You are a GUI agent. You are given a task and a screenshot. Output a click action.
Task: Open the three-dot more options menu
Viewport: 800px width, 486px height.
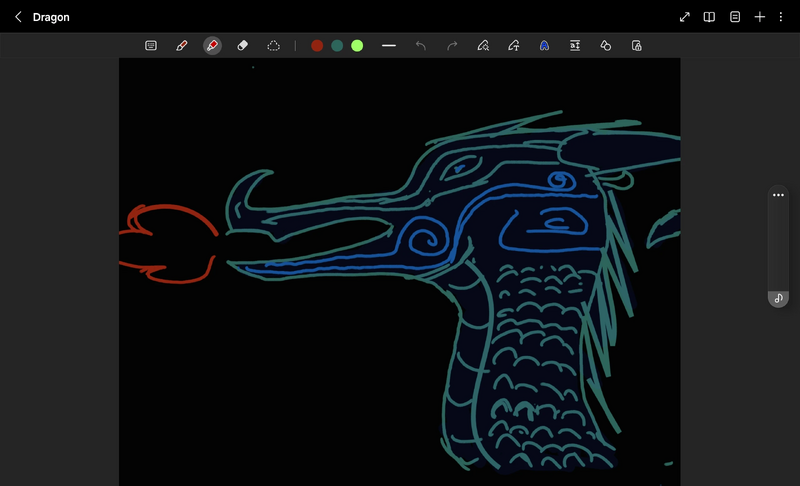[x=781, y=17]
